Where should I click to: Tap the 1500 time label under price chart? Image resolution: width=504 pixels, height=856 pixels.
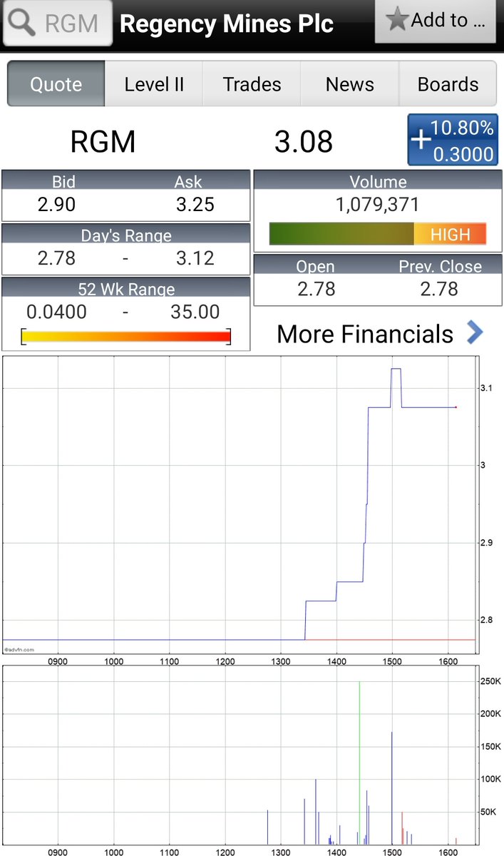(392, 661)
